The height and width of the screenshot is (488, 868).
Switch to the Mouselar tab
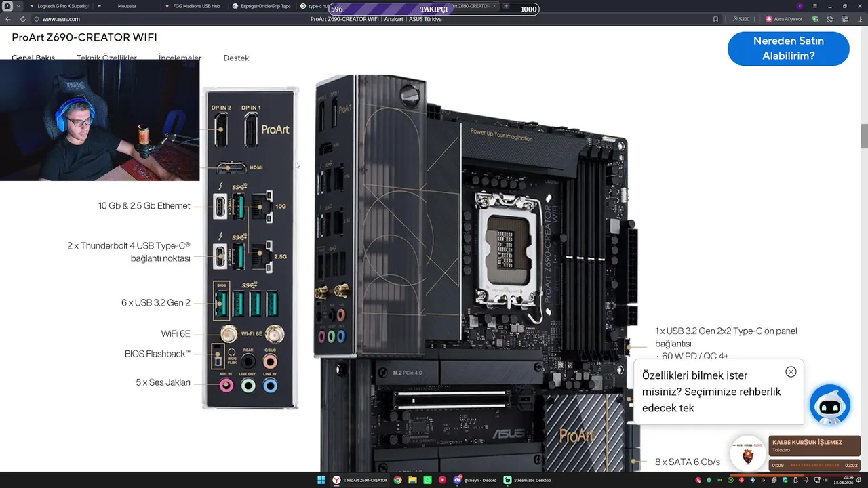tap(125, 6)
